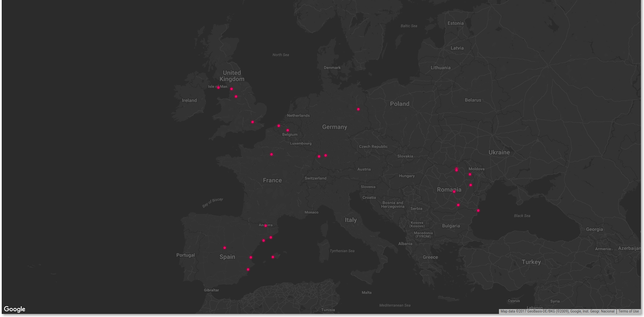This screenshot has width=644, height=317.
Task: Click the Poland country label
Action: tap(400, 104)
